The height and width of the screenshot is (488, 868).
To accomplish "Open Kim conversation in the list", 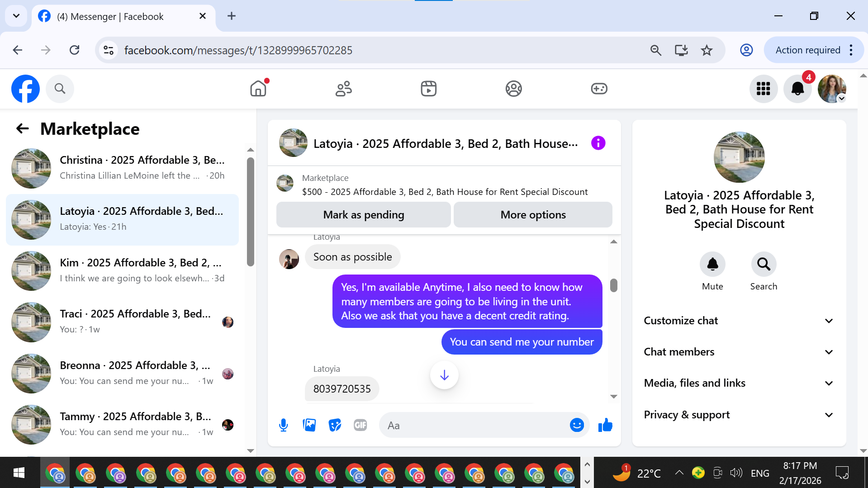I will click(122, 271).
